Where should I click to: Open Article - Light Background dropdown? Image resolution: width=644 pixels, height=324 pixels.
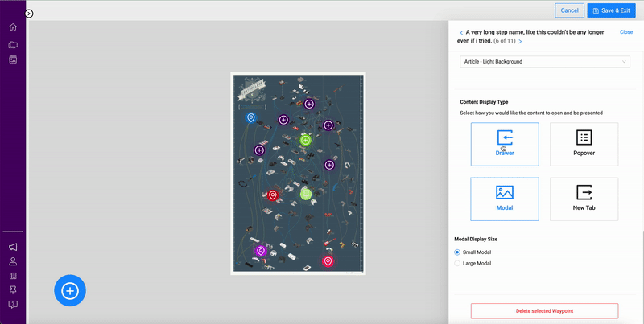point(545,62)
